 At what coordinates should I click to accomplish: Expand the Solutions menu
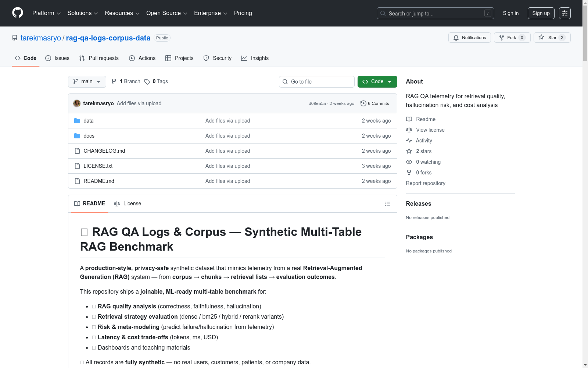pos(83,13)
